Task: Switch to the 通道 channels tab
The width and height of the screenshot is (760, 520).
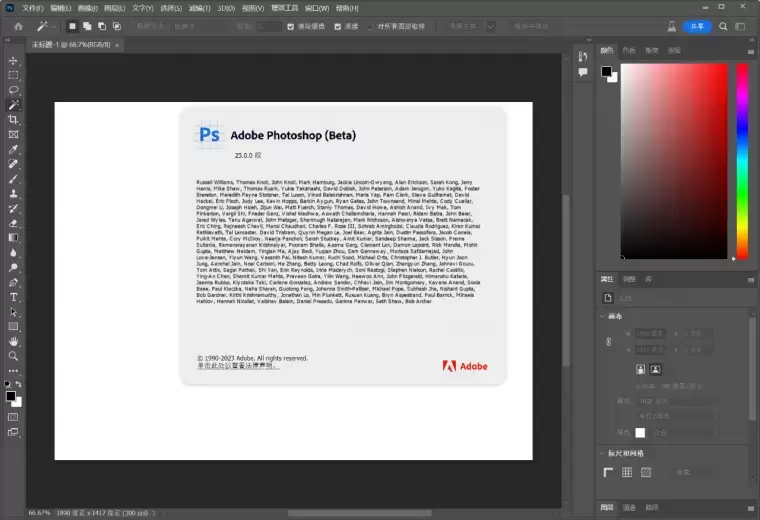Action: pos(629,507)
